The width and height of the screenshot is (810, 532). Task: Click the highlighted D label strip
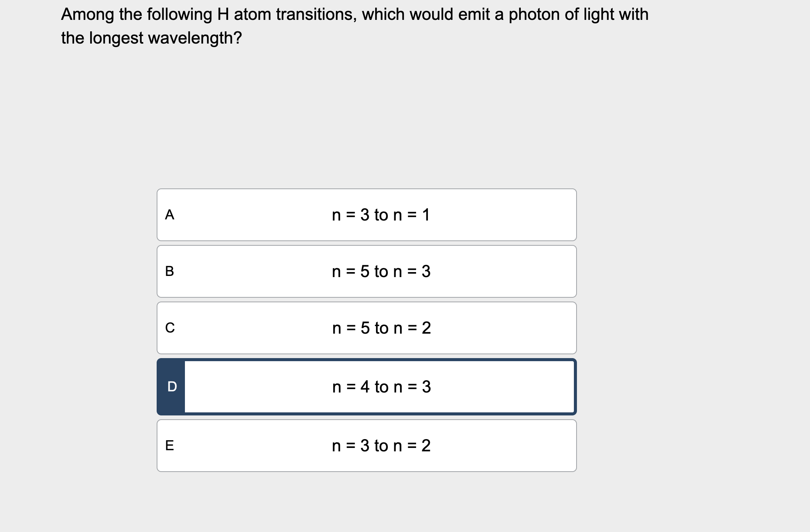pyautogui.click(x=171, y=387)
